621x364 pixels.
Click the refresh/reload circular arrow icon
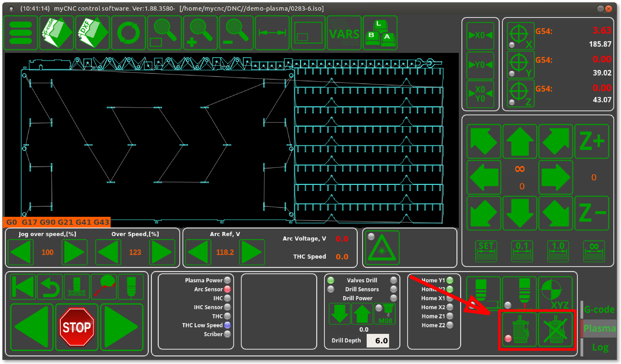(128, 33)
